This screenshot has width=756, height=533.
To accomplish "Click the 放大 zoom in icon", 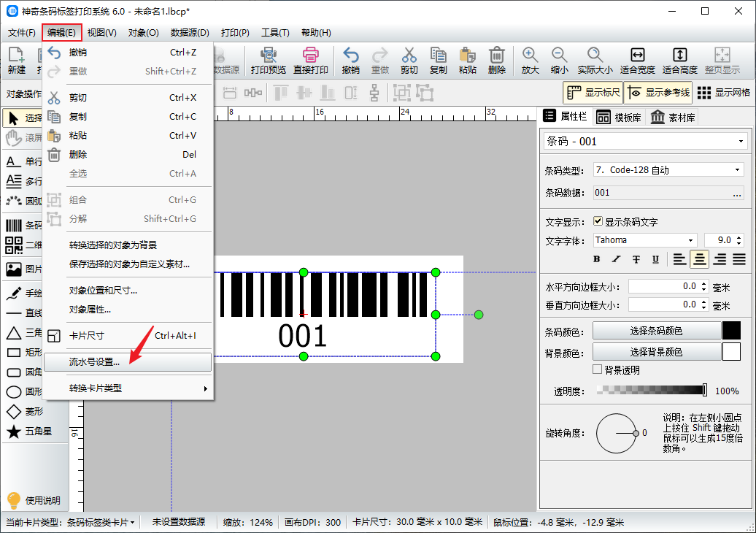I will tap(530, 61).
